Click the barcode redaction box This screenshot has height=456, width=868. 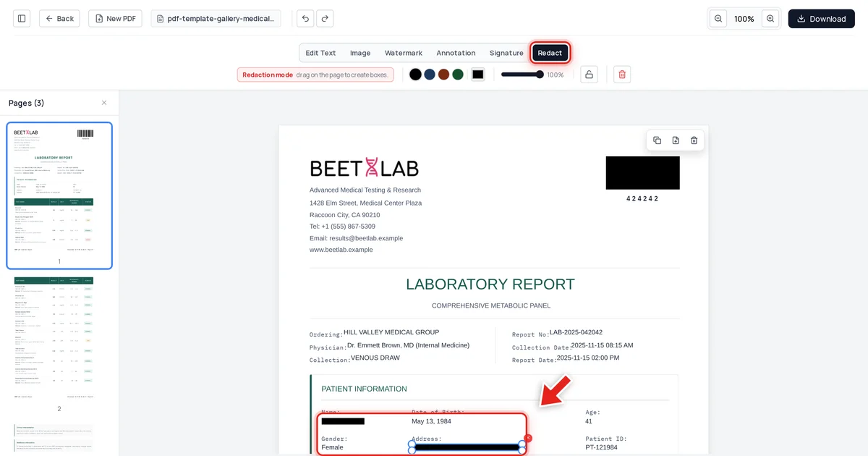643,173
